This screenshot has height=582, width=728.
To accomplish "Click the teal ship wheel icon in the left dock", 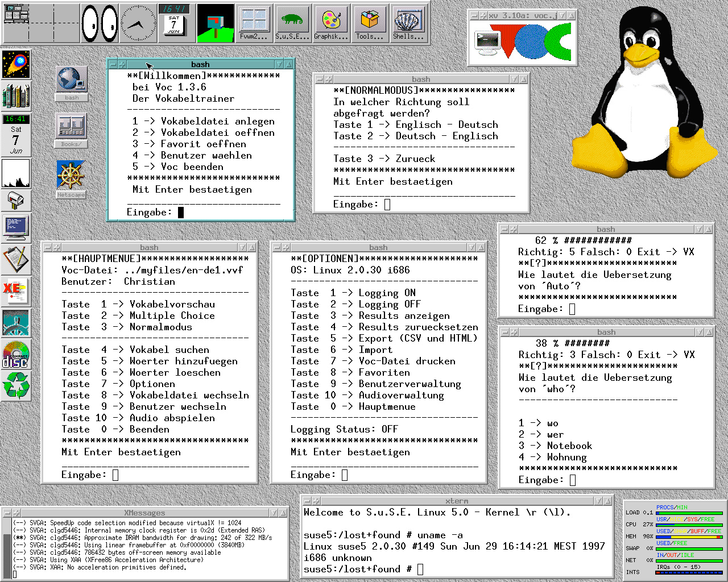I will pos(16,322).
